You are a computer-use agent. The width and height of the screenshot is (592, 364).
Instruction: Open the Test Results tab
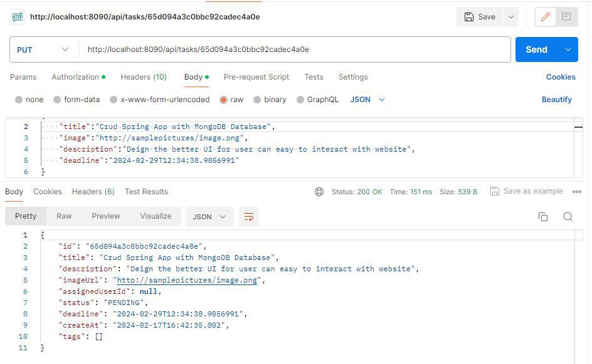click(146, 192)
